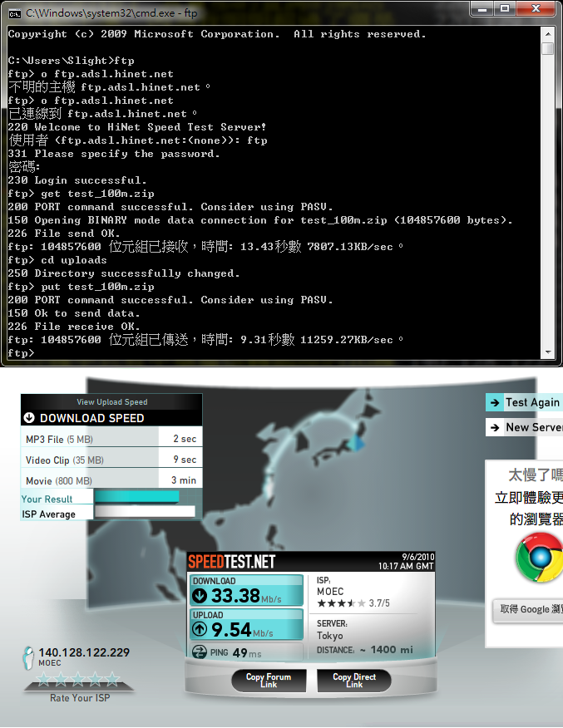Click the download arrow icon beside 33.38
563x728 pixels.
click(x=200, y=595)
